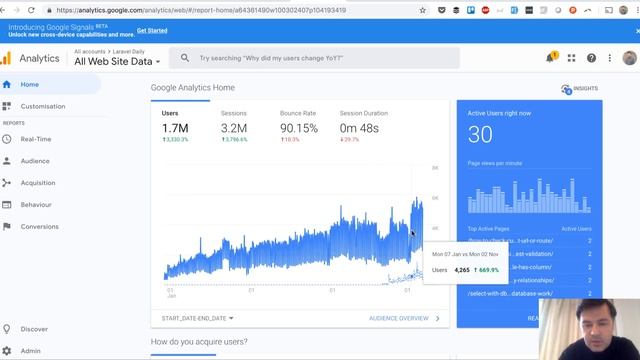Screen dimensions: 640x360
Task: Click the red Adblock extension icon
Action: [x=485, y=10]
